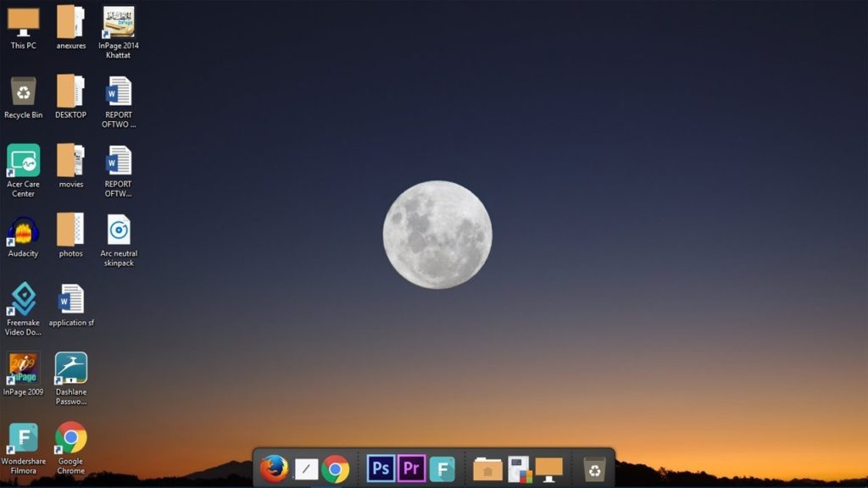Start Firefox from the dock
Image resolution: width=868 pixels, height=488 pixels.
273,468
